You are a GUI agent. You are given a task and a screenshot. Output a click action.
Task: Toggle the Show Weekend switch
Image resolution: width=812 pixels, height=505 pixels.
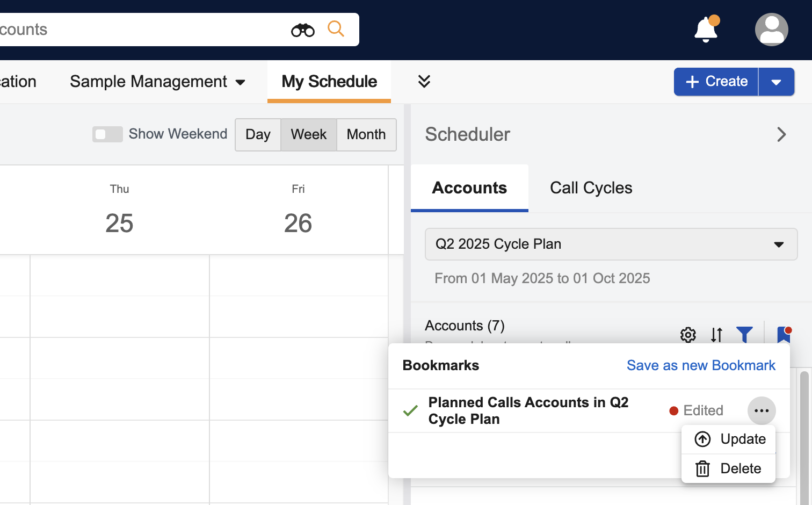click(107, 134)
